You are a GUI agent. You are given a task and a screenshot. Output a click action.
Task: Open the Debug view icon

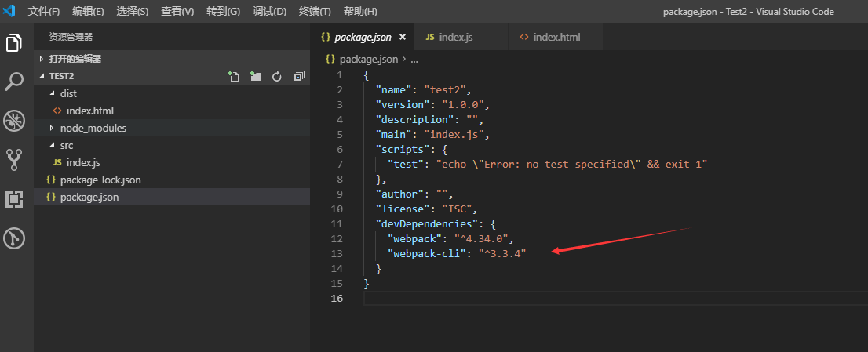point(14,121)
